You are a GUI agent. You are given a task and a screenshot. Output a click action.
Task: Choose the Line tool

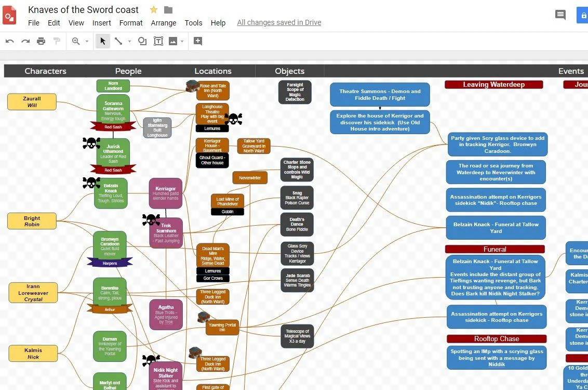(x=118, y=41)
